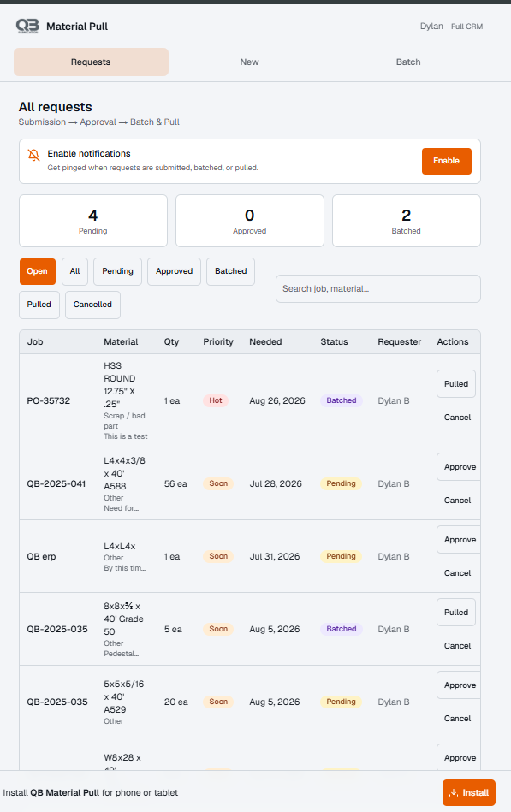
Task: Click the All requests heading
Action: point(56,107)
